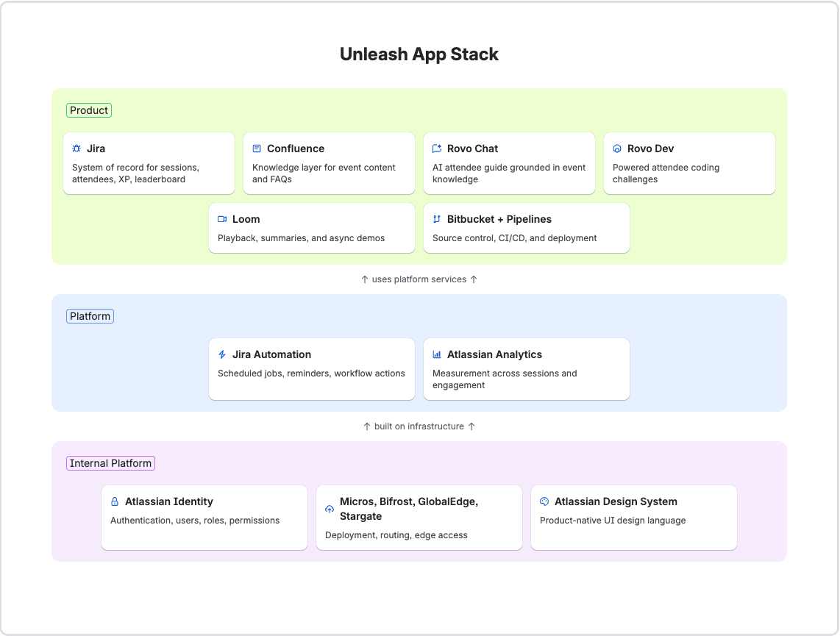Click the Rovo Dev card title
The height and width of the screenshot is (636, 840).
[x=650, y=149]
